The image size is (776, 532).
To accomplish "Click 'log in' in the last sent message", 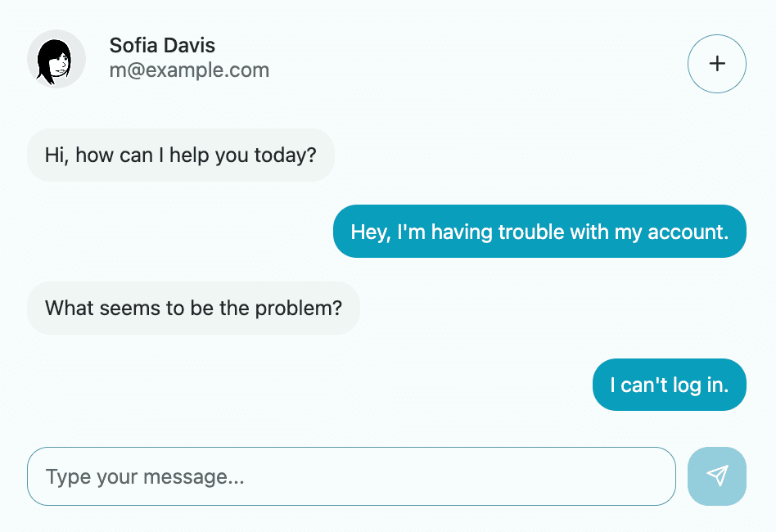I will click(701, 385).
